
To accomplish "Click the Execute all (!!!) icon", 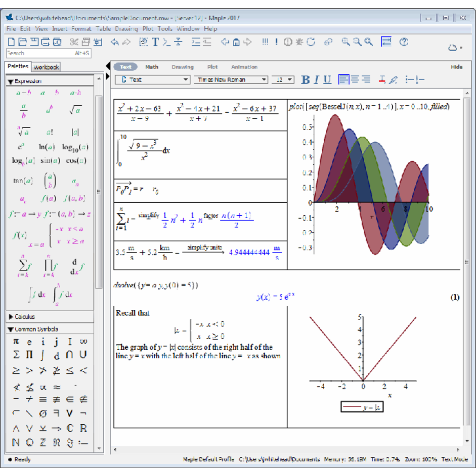I will coord(265,42).
